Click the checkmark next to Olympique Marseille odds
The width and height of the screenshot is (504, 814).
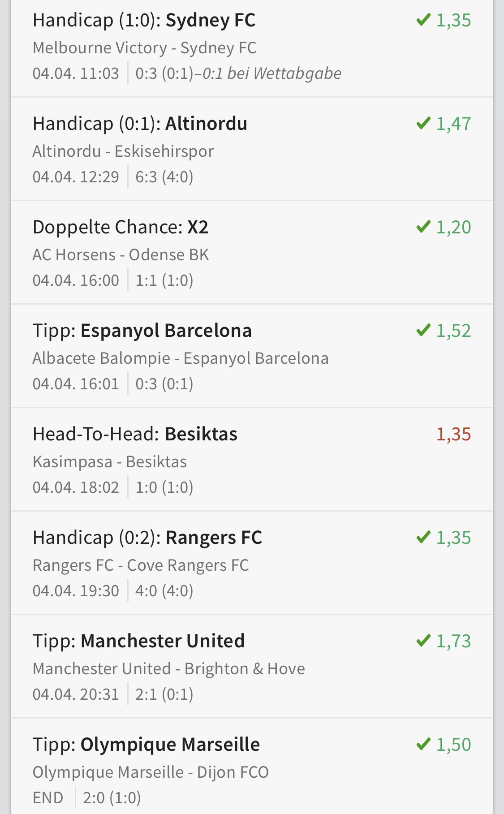coord(423,745)
